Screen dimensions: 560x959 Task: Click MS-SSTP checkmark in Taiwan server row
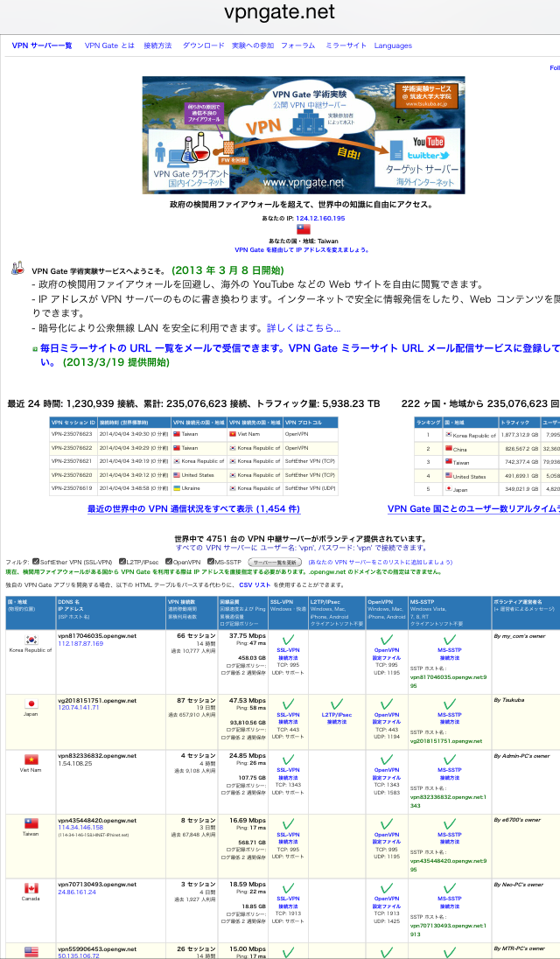point(450,826)
